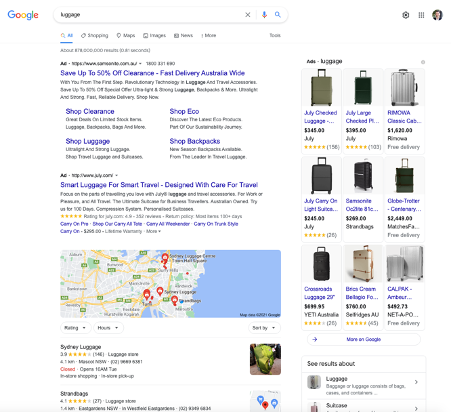The width and height of the screenshot is (451, 412).
Task: Open the Samsonite Oc2lite suitcase image
Action: [x=363, y=176]
